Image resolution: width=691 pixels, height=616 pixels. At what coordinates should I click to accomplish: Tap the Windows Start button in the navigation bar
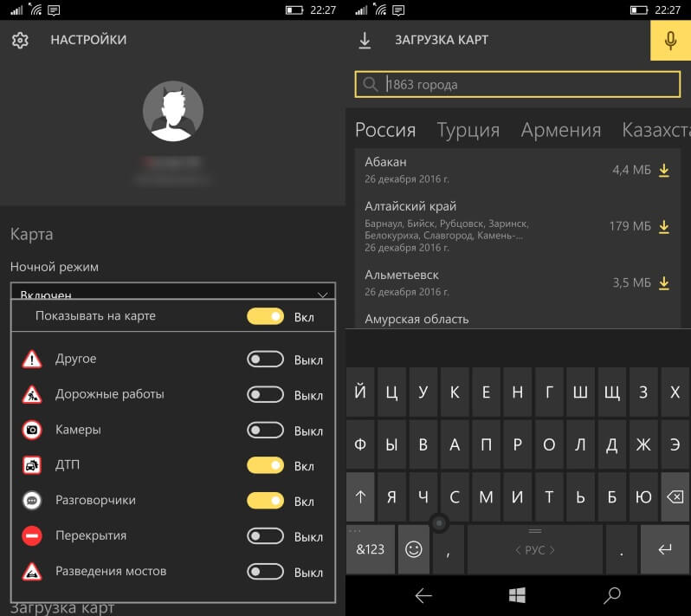pyautogui.click(x=517, y=595)
